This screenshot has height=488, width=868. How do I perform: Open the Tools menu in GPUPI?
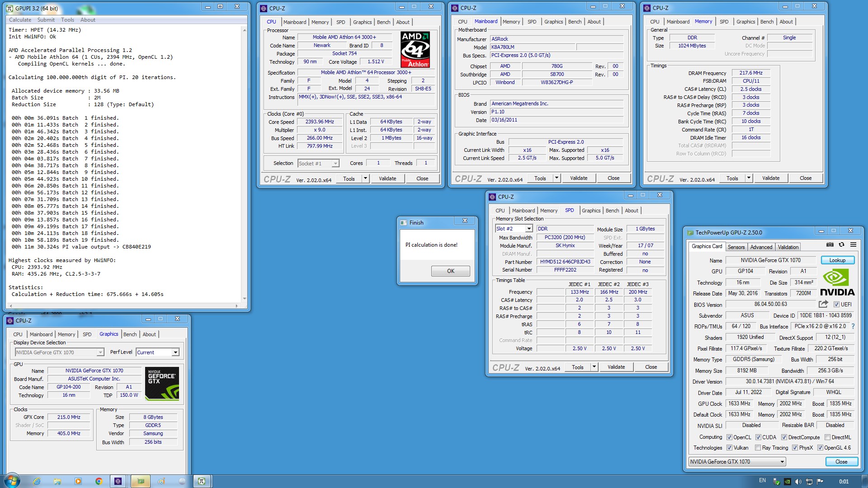click(x=67, y=20)
